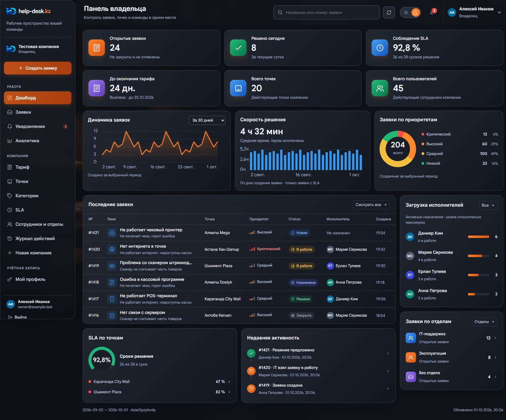506x420 pixels.
Task: Click the Все button in executor workload
Action: (x=488, y=205)
